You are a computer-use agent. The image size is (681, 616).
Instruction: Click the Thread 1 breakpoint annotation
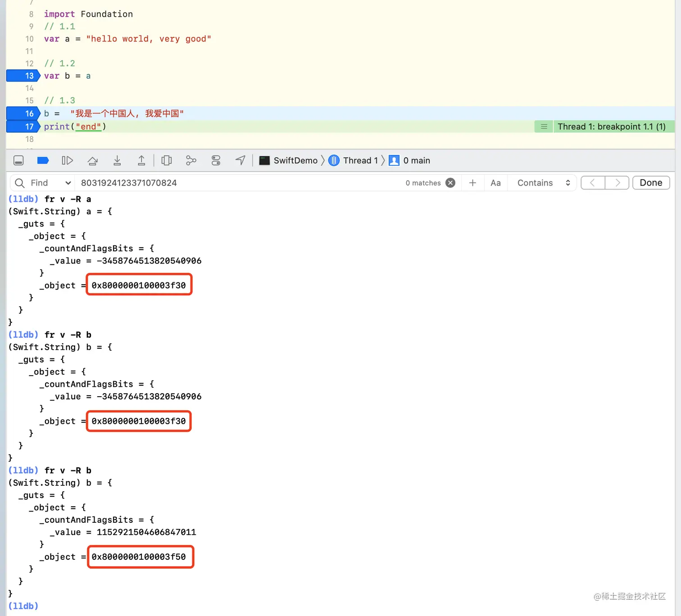[x=611, y=127]
